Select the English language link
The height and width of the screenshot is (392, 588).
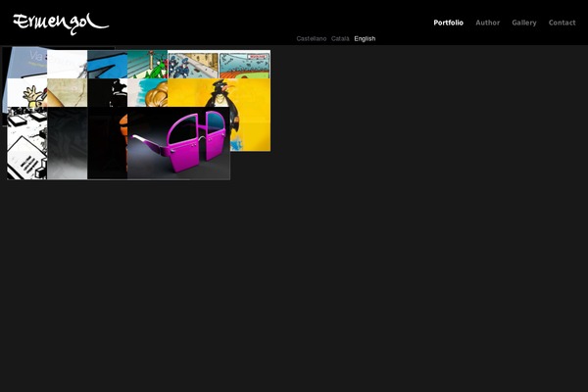(365, 38)
